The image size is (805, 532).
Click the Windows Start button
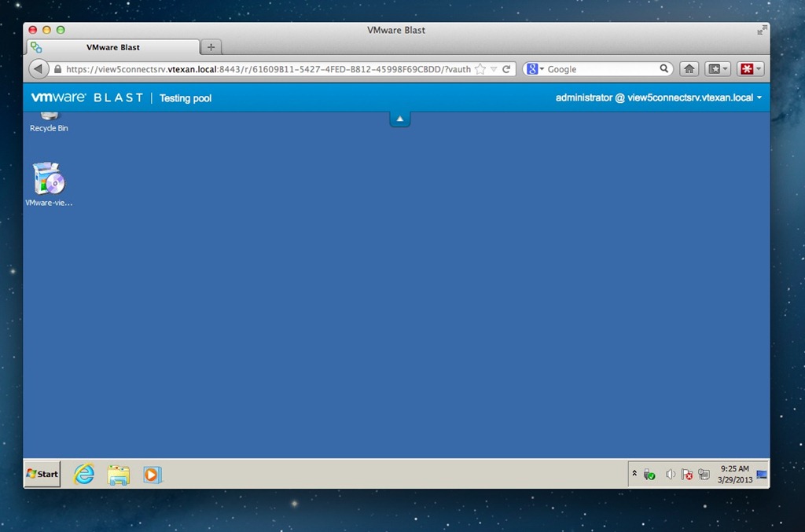(x=42, y=474)
